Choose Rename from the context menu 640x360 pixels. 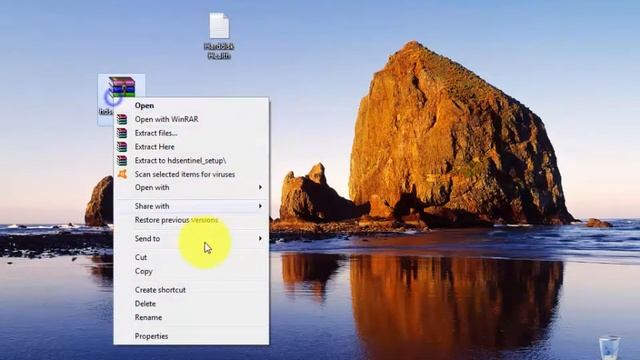click(191, 317)
